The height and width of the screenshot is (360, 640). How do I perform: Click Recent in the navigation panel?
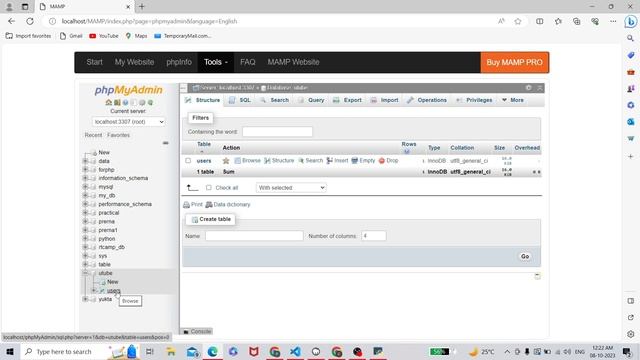93,135
